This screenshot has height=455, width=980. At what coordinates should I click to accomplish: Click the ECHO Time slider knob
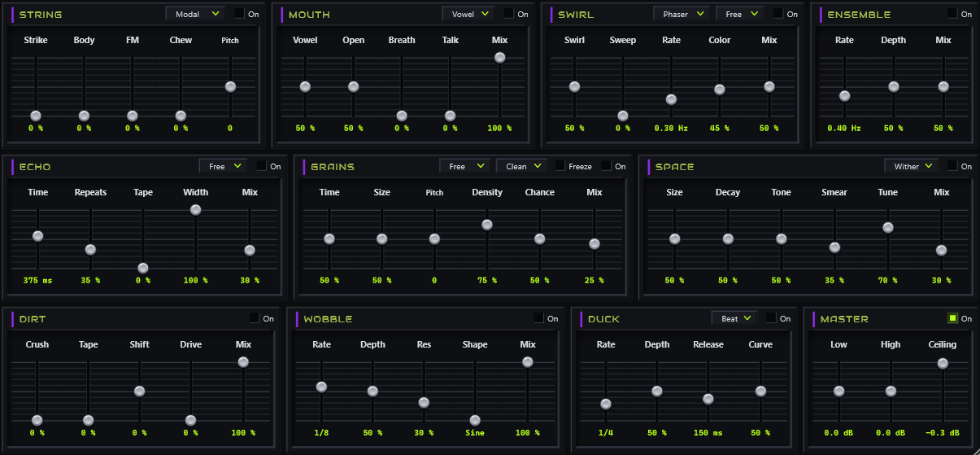pos(37,236)
